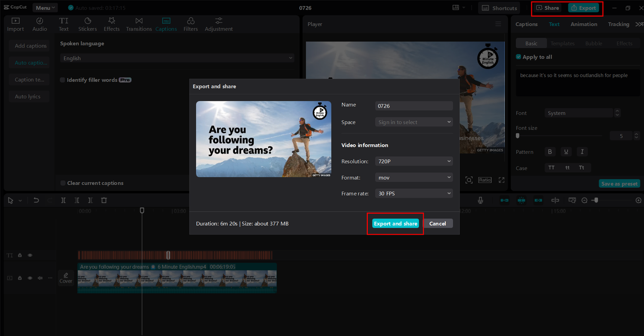Click the preview axis split icon
644x336 pixels.
click(555, 200)
